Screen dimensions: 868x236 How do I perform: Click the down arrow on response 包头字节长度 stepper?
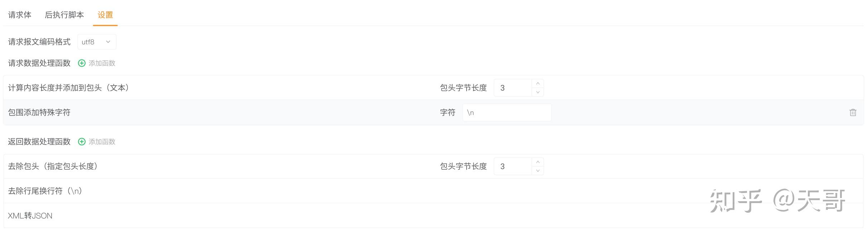[x=537, y=171]
